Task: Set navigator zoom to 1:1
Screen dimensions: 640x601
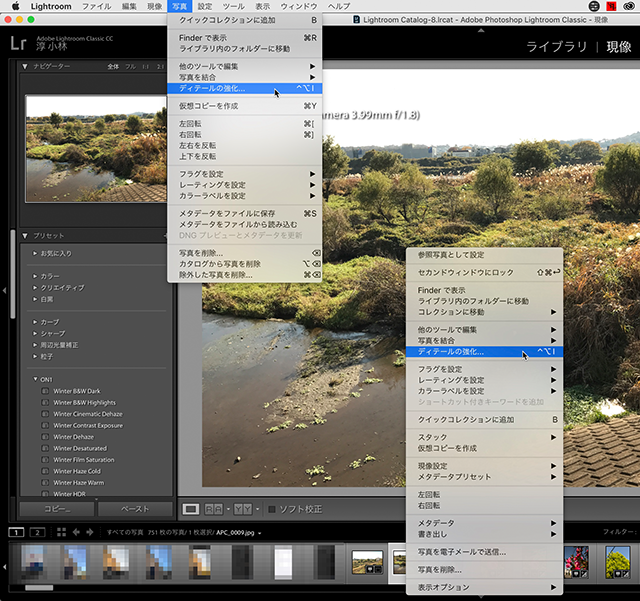Action: (x=146, y=67)
